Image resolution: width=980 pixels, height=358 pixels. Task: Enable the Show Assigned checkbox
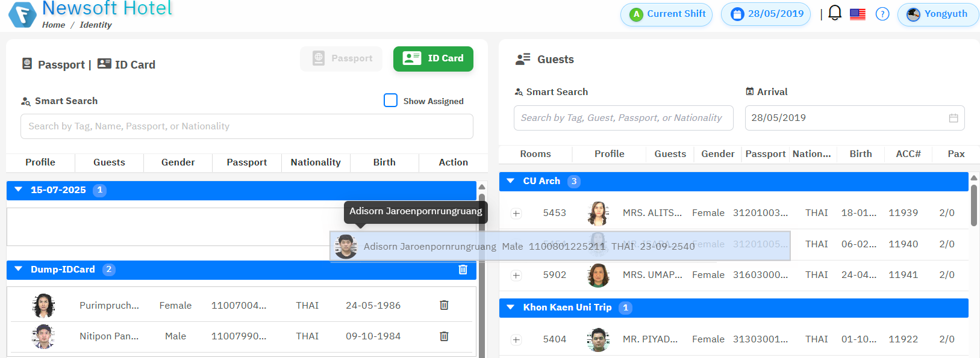pos(390,100)
